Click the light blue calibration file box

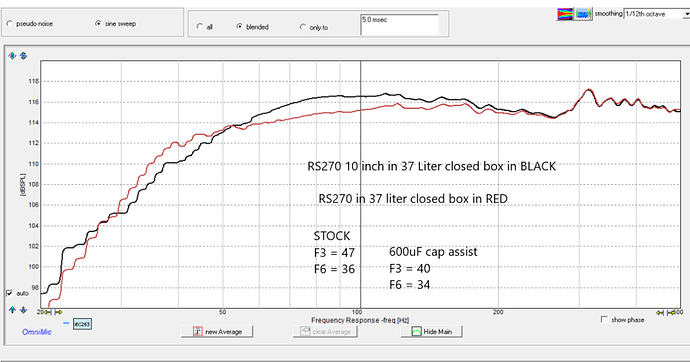pos(82,324)
